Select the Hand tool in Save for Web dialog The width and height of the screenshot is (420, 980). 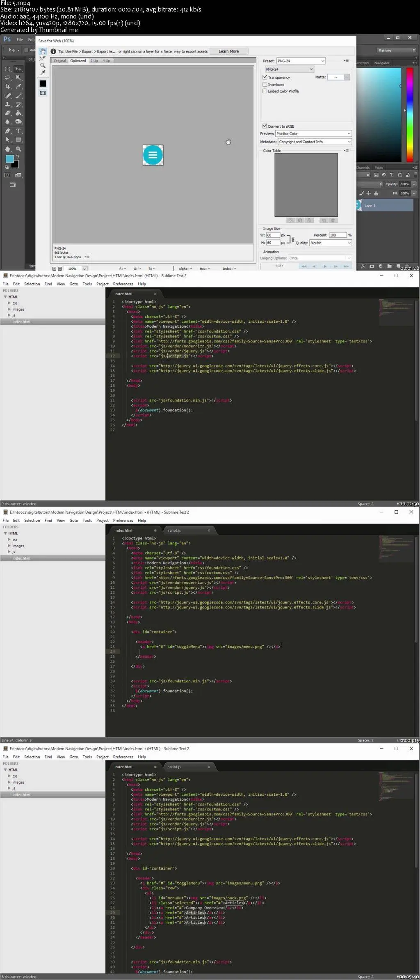(x=43, y=51)
